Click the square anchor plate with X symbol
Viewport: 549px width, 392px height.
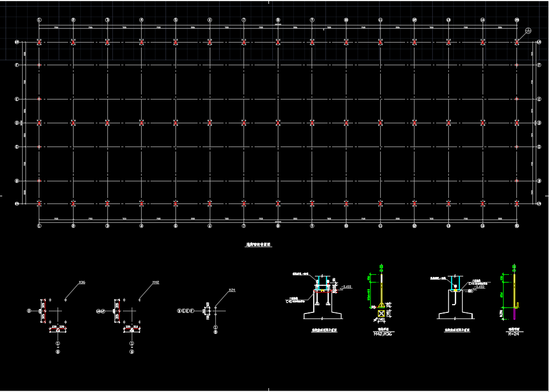381,313
